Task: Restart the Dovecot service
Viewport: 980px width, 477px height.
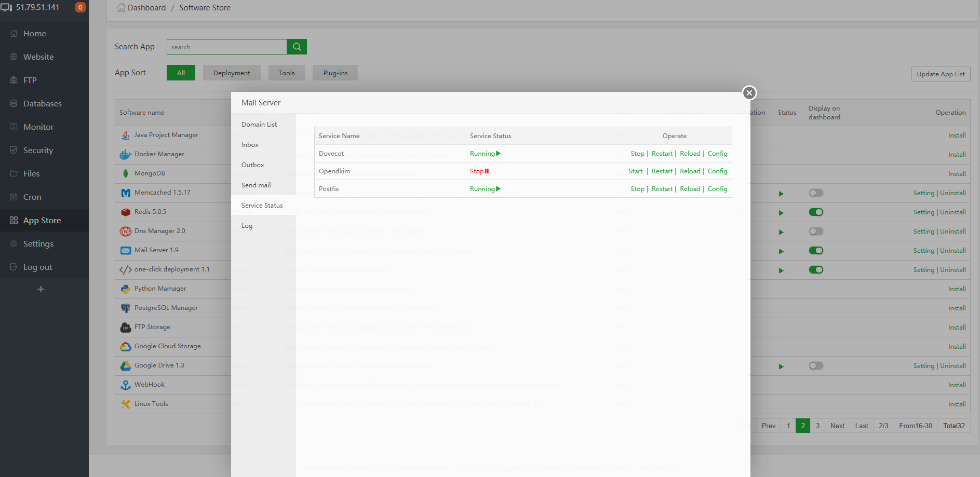Action: pos(662,154)
